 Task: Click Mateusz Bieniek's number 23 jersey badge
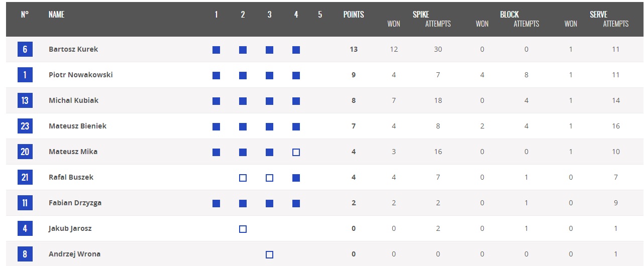(x=25, y=126)
